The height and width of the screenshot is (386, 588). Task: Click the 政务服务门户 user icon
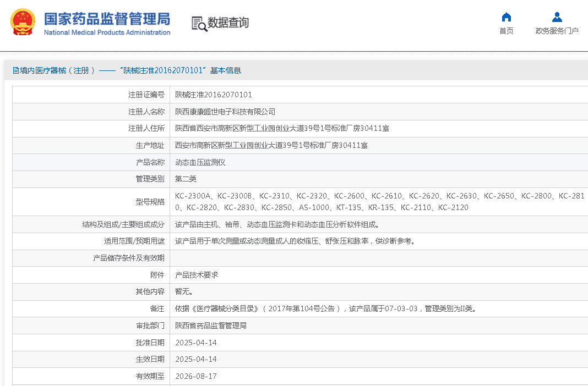point(557,16)
